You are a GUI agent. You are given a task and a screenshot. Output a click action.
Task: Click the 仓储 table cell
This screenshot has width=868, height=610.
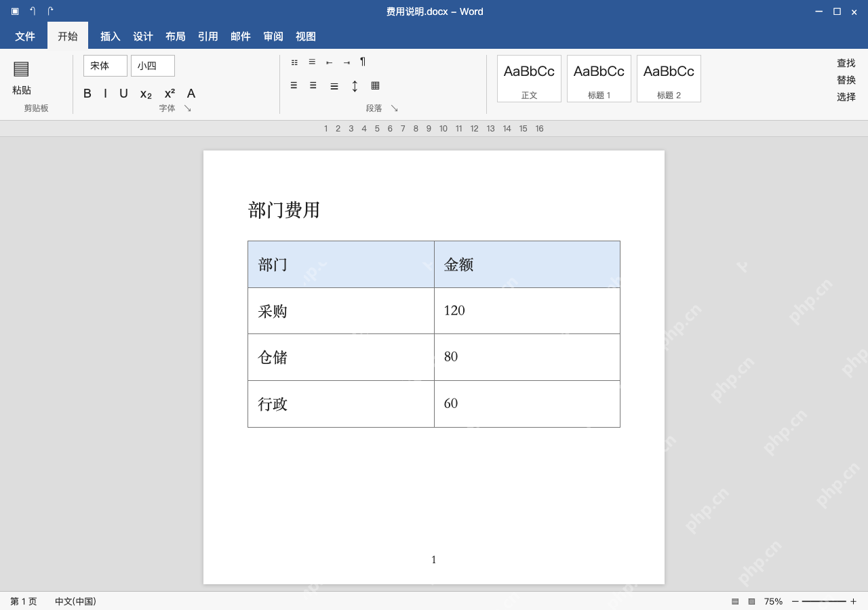point(341,357)
